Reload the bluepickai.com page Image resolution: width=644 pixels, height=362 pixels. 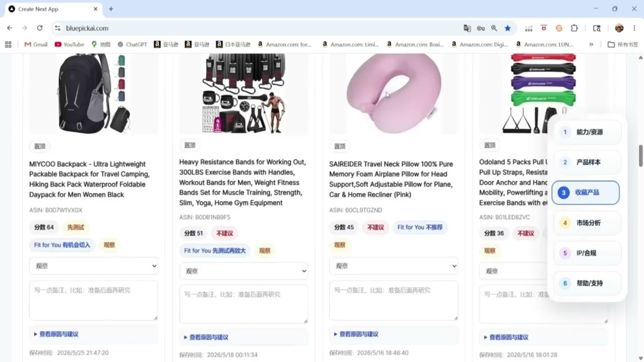(40, 28)
